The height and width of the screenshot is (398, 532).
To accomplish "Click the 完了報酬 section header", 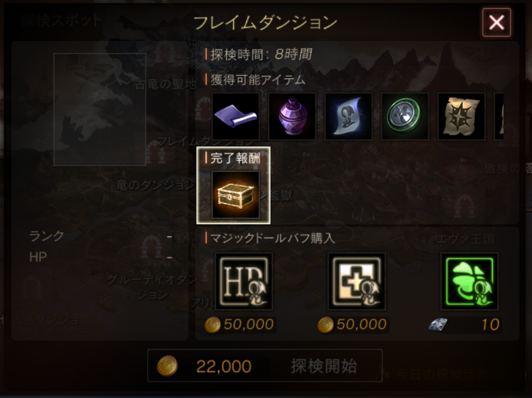I will (x=234, y=158).
